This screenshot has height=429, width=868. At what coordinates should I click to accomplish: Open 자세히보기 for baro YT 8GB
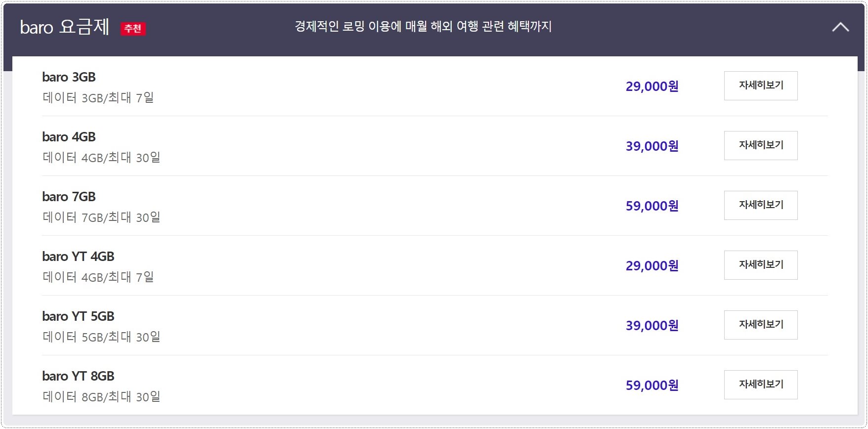click(x=761, y=385)
